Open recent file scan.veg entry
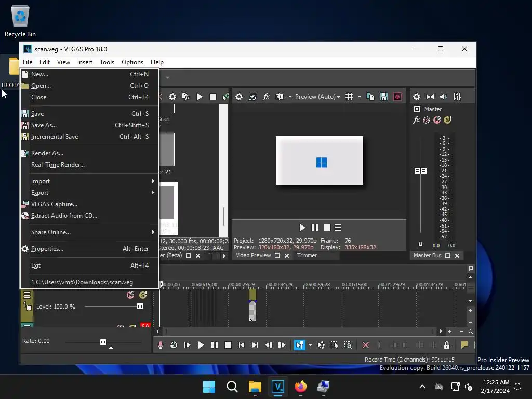The width and height of the screenshot is (532, 399). [89, 282]
